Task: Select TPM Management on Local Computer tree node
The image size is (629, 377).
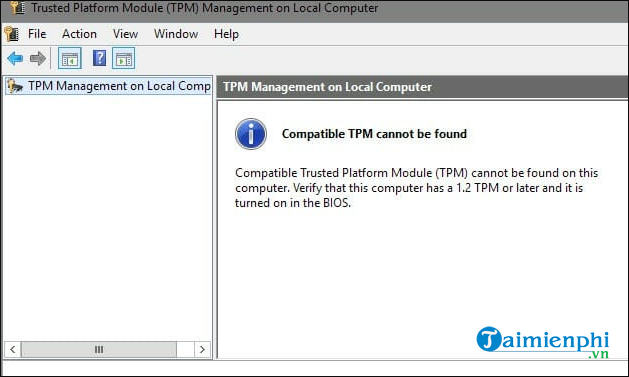Action: coord(108,86)
